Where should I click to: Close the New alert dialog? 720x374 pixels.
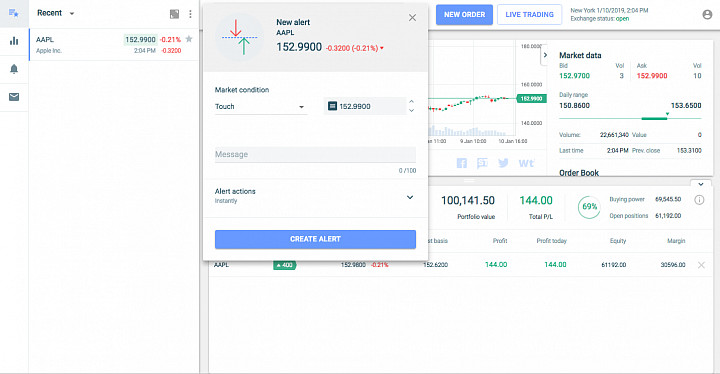click(412, 17)
